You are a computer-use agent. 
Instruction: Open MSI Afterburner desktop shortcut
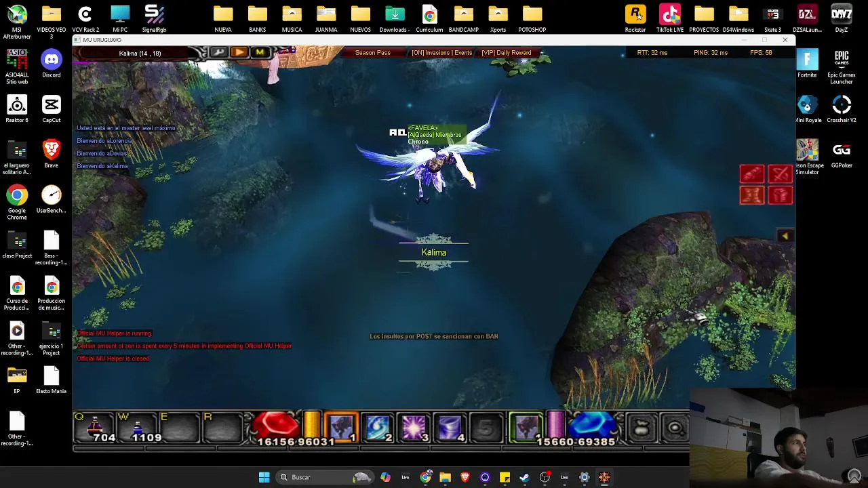click(17, 22)
